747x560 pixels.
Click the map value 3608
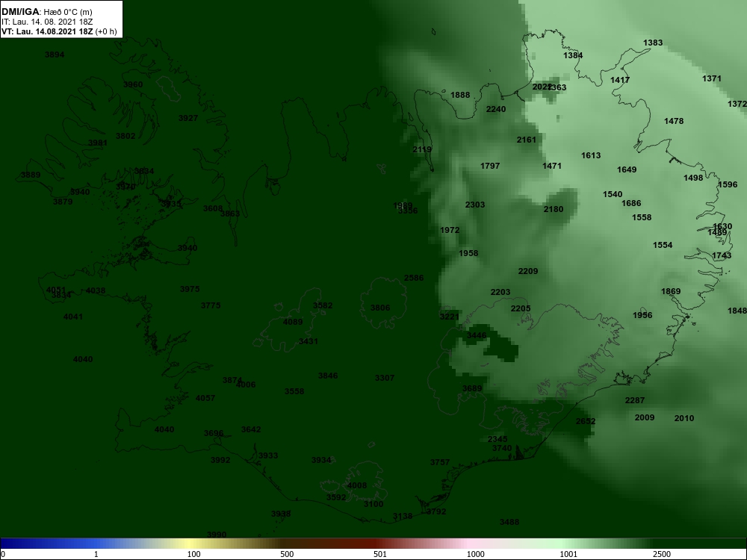pyautogui.click(x=212, y=208)
